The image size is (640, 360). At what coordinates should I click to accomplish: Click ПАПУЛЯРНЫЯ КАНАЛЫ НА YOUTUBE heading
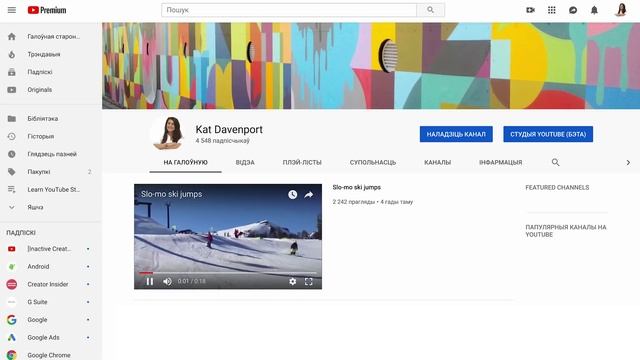point(566,231)
